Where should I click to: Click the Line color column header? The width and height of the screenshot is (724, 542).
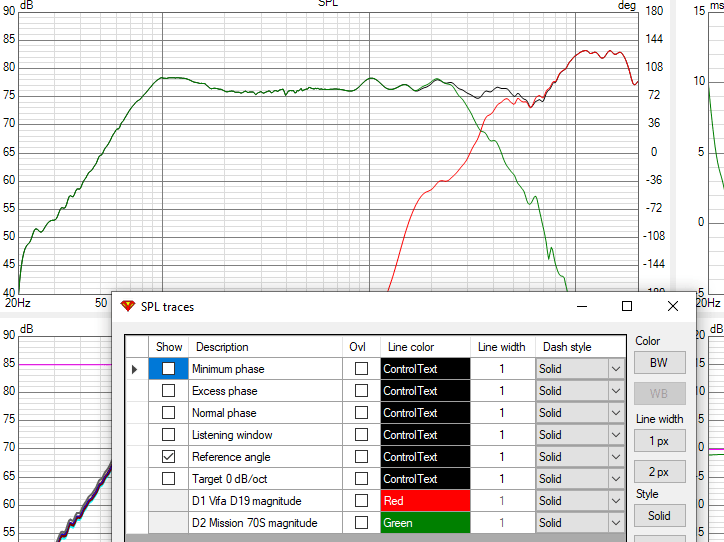[x=425, y=347]
